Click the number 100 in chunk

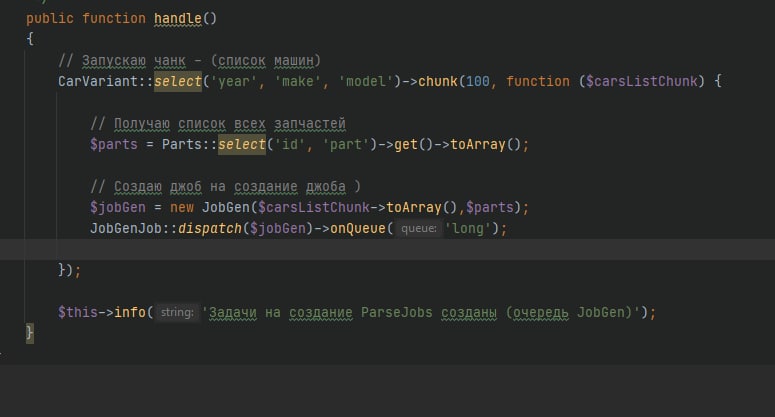click(x=478, y=82)
